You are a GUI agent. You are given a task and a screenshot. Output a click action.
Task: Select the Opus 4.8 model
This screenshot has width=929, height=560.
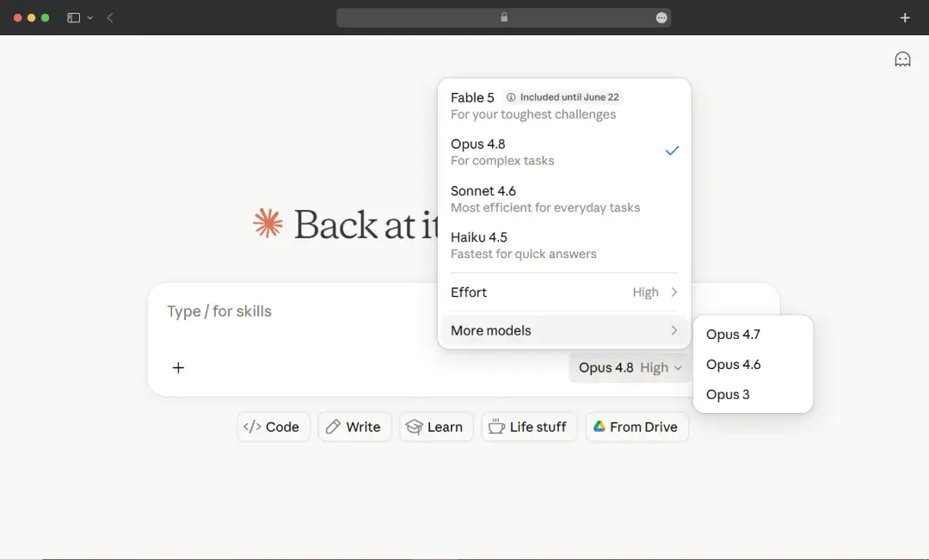coord(564,151)
